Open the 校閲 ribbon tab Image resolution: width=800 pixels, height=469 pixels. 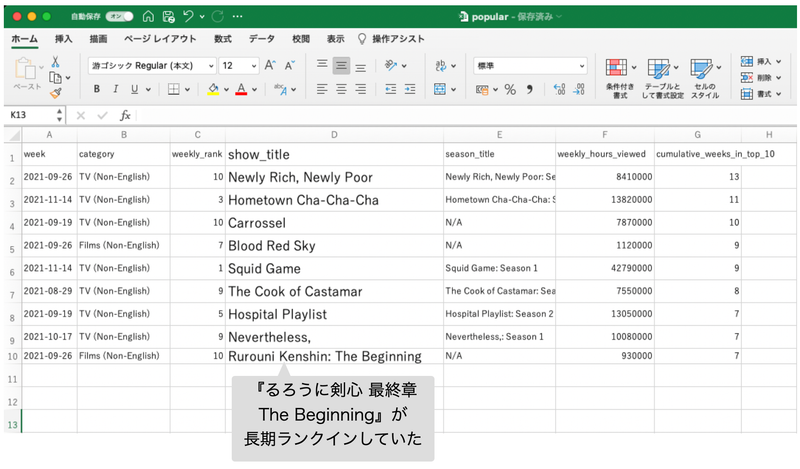click(x=301, y=39)
